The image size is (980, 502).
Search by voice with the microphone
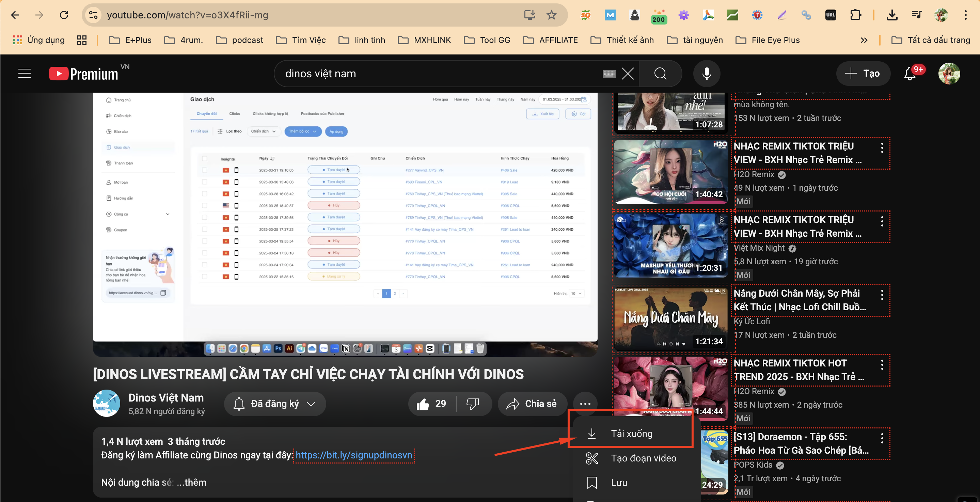[x=707, y=74]
